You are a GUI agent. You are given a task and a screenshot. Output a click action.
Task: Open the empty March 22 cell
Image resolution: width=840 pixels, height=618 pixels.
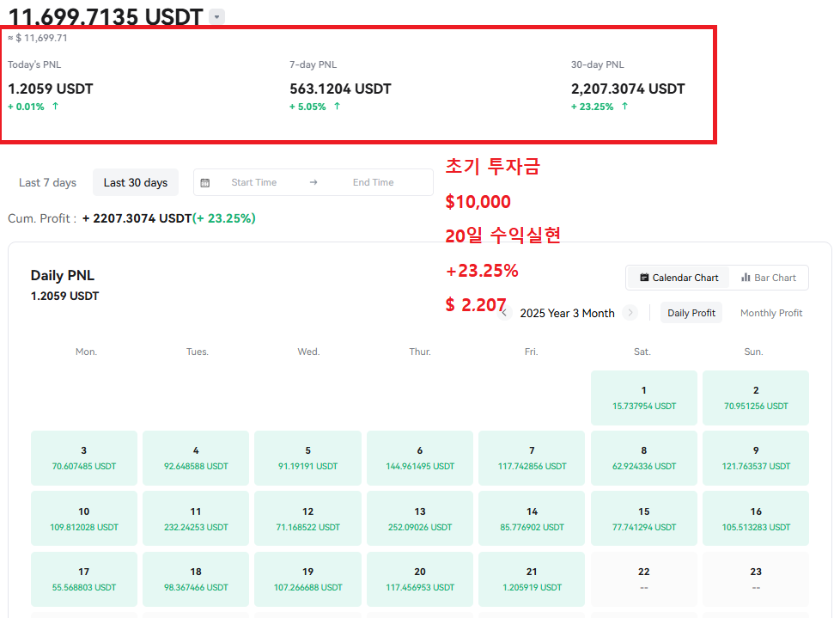(x=644, y=579)
